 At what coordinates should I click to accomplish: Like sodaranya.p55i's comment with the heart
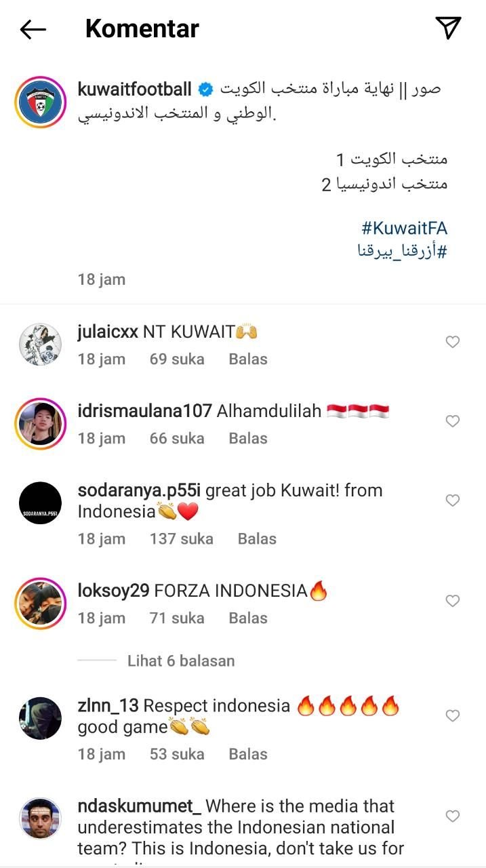452,500
